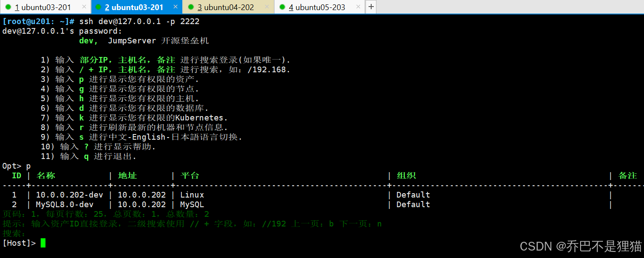Viewport: 644px width, 258px height.
Task: Close the 1 ubuntu03-201 tab
Action: (x=84, y=7)
